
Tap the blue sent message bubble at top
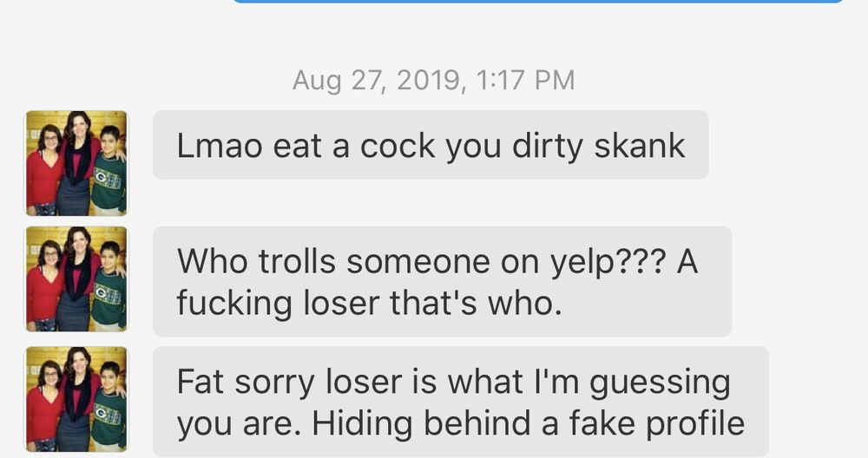point(538,2)
